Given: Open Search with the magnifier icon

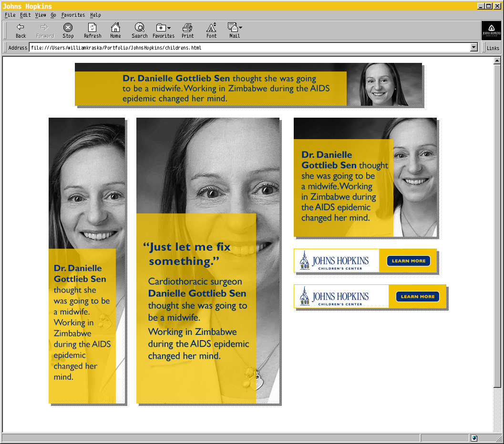Looking at the screenshot, I should (x=140, y=27).
